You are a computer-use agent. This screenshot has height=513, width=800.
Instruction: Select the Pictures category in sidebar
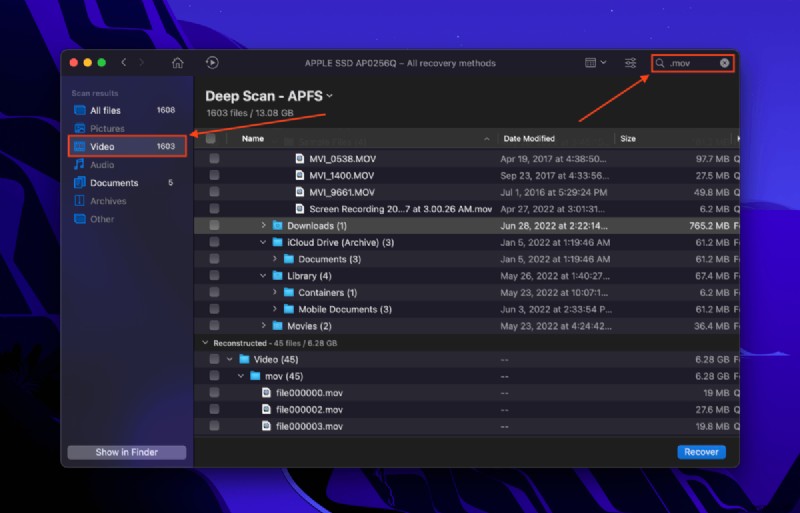point(107,129)
